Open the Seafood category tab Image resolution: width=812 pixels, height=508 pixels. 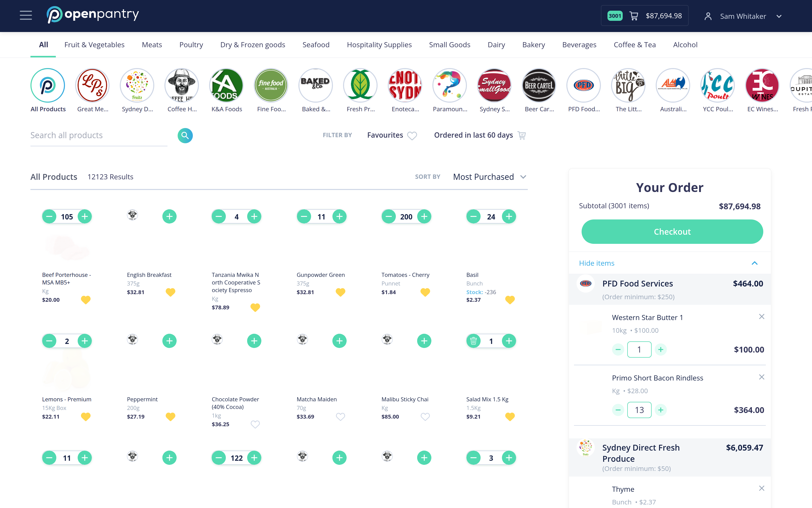(316, 45)
